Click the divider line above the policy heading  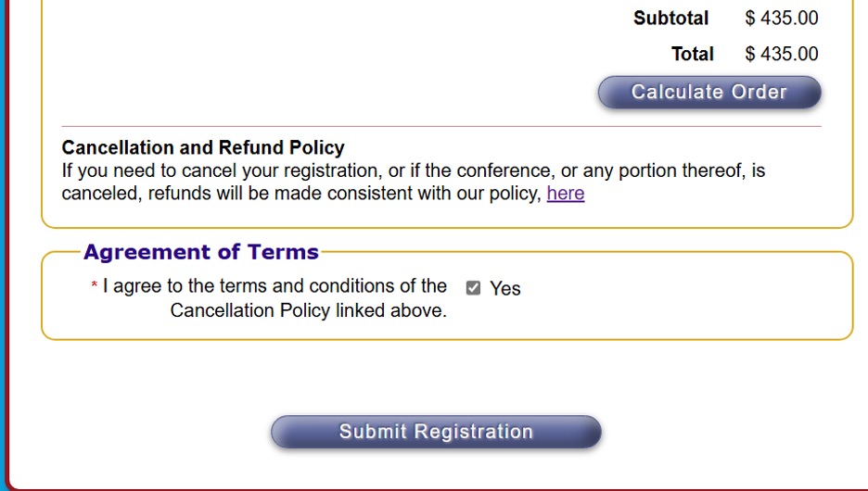pos(441,126)
